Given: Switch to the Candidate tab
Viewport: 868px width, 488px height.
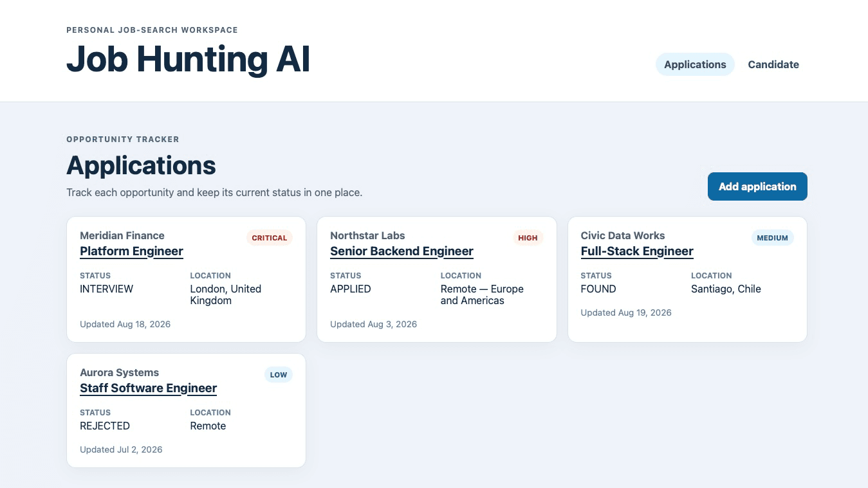Looking at the screenshot, I should [x=773, y=64].
